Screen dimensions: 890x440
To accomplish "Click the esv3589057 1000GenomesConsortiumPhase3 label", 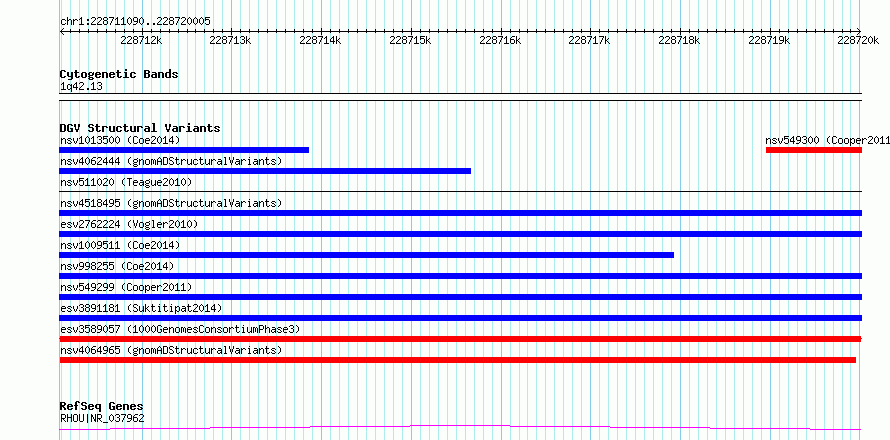I will pos(180,329).
